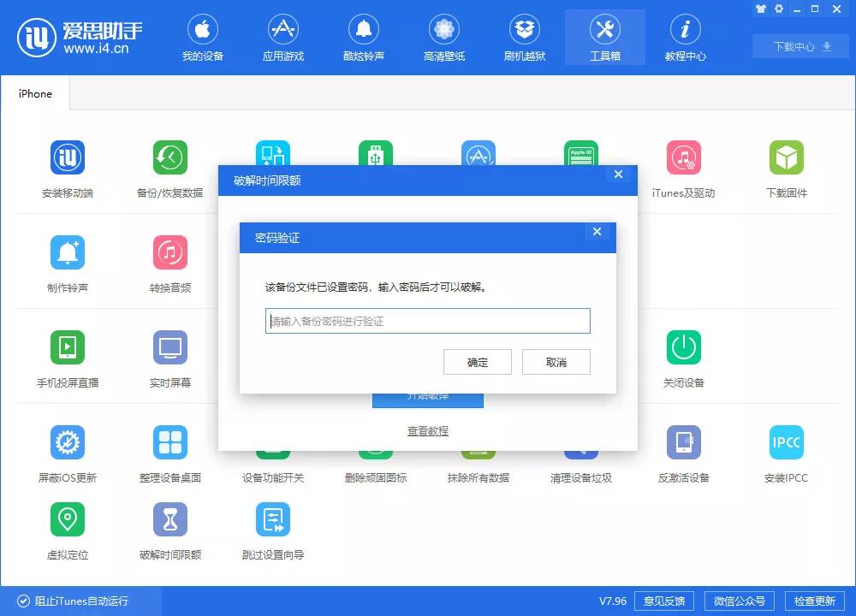Open the 查看教程 tutorial link
This screenshot has height=616, width=856.
427,430
